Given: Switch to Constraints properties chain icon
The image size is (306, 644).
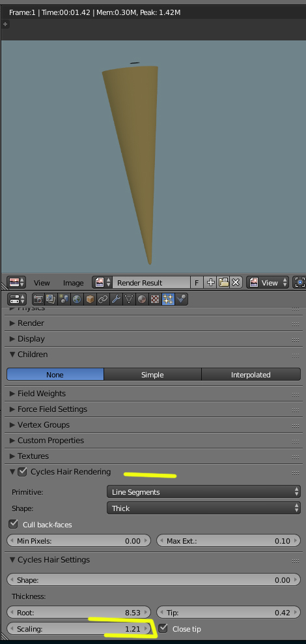Looking at the screenshot, I should coord(103,299).
